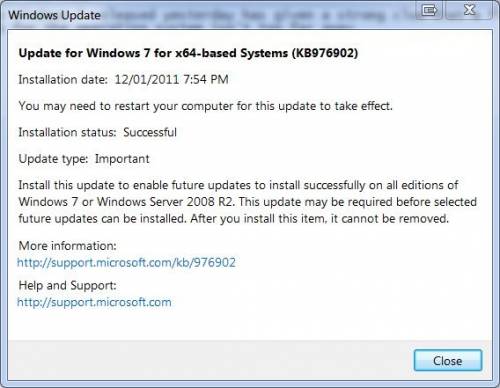Click the 'it cannot be removed' sentence

(390, 219)
